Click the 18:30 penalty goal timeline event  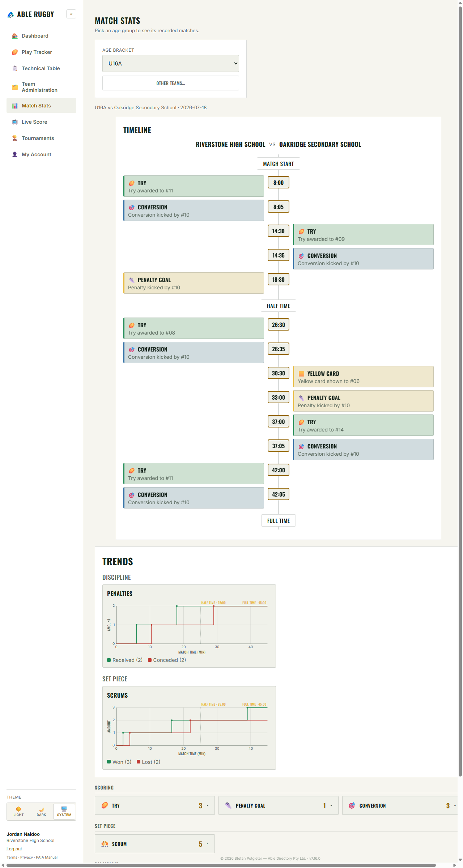point(194,283)
